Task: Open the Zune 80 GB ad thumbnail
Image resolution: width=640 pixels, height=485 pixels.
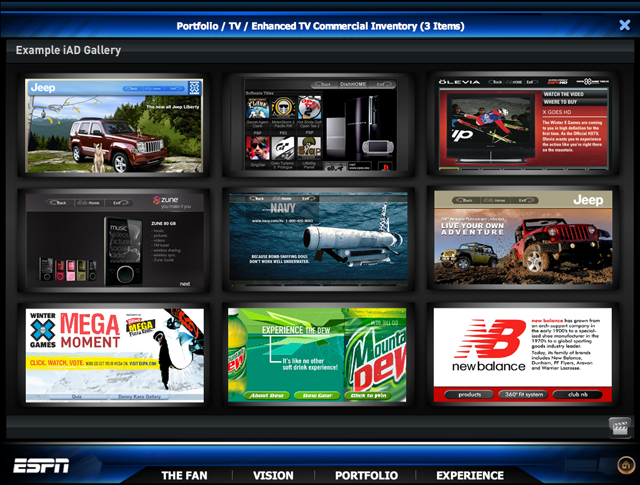Action: (x=115, y=241)
